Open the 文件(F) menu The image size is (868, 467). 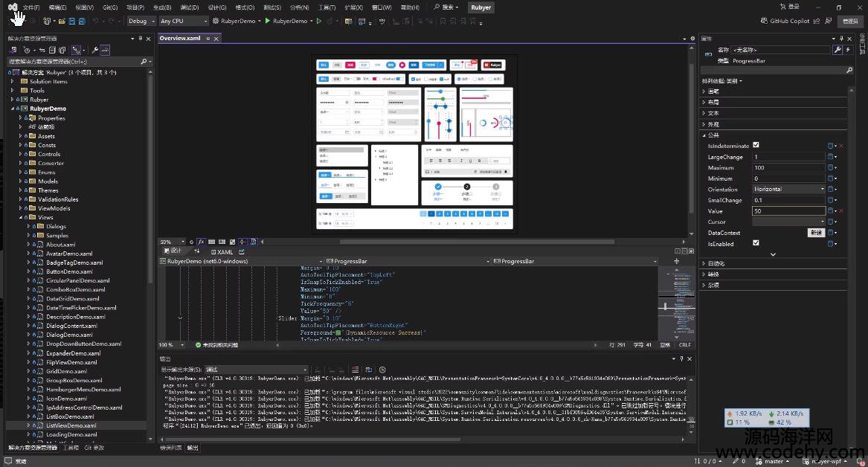tap(30, 7)
